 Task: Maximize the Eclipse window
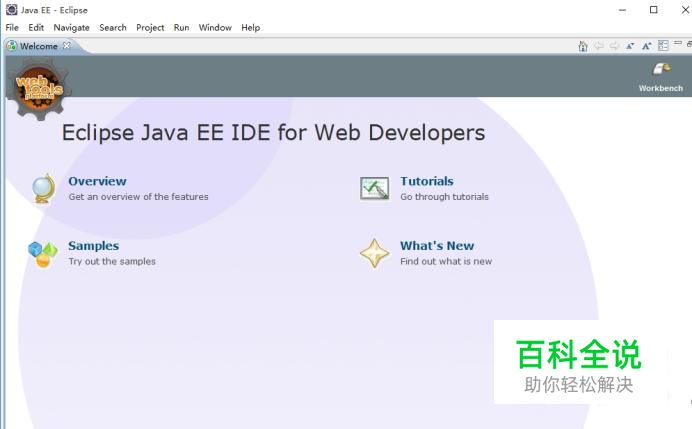(654, 10)
